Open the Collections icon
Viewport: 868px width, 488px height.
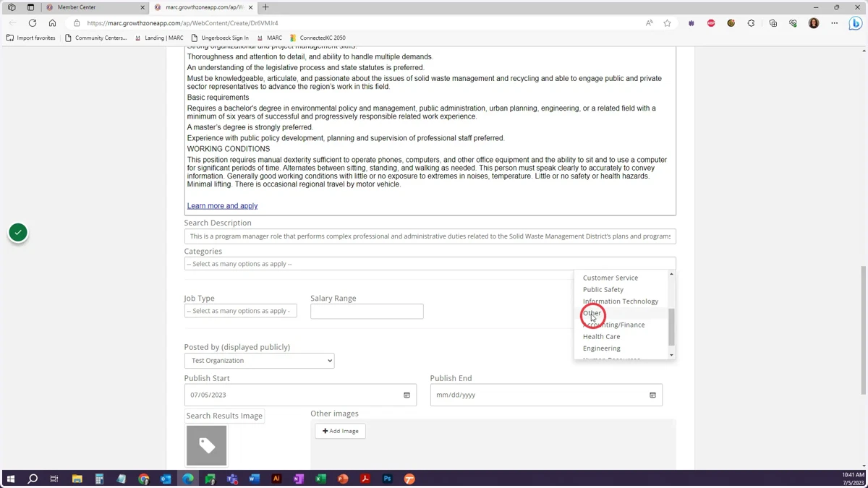(773, 23)
